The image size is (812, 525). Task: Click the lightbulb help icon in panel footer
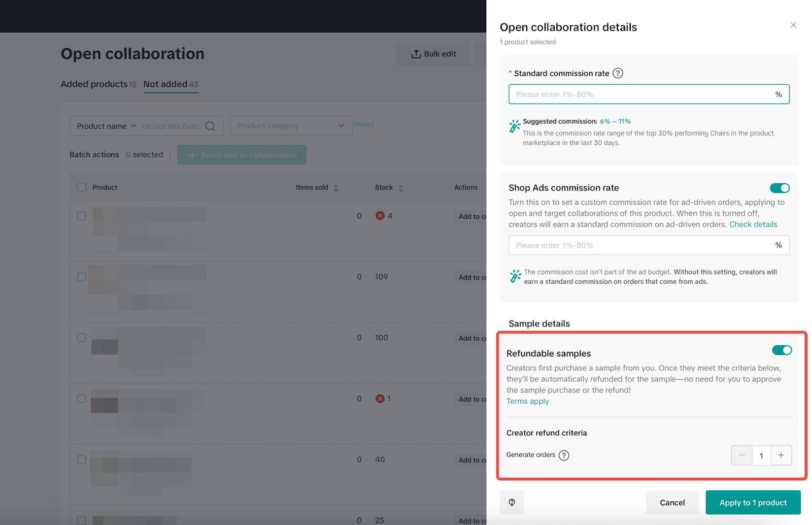point(512,502)
